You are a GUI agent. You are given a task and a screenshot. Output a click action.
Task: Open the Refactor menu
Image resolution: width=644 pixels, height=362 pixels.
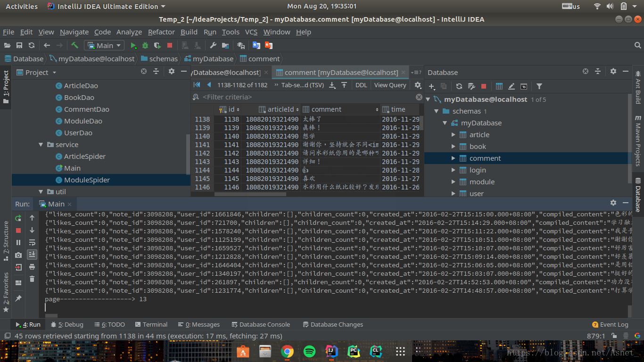(161, 32)
